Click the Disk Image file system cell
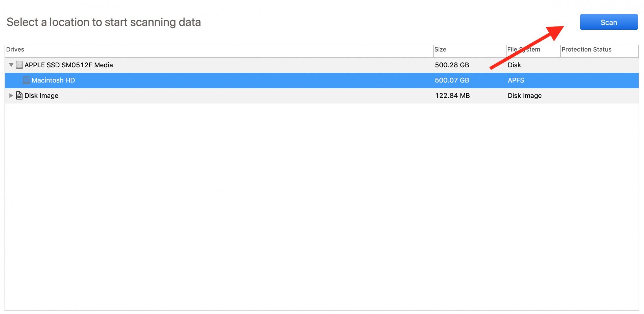The height and width of the screenshot is (314, 644). (x=524, y=96)
